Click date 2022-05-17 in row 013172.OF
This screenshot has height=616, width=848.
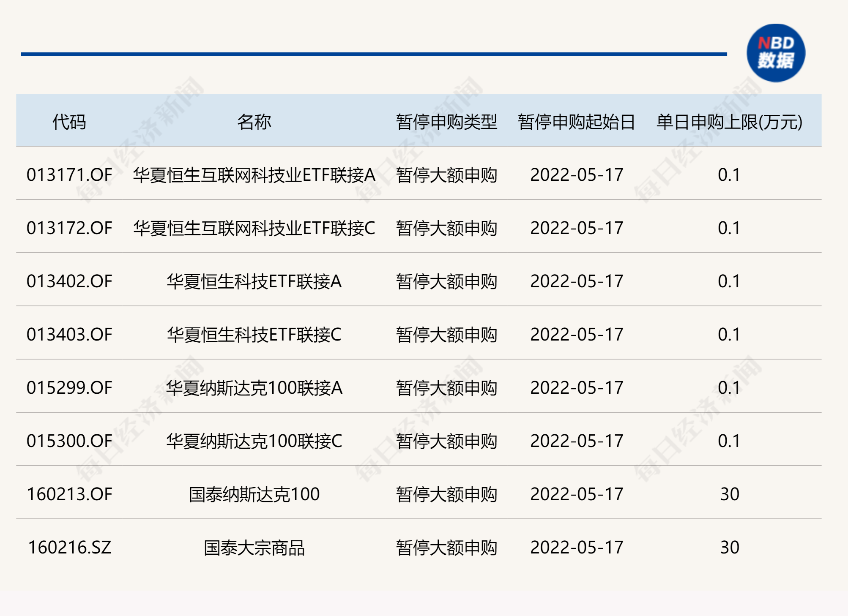[577, 228]
